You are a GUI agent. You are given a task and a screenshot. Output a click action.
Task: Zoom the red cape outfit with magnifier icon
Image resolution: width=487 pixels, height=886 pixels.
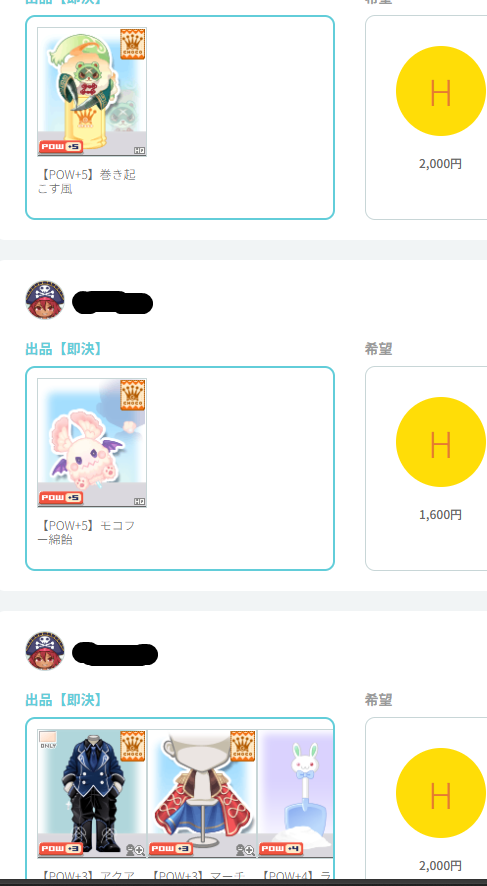[245, 850]
